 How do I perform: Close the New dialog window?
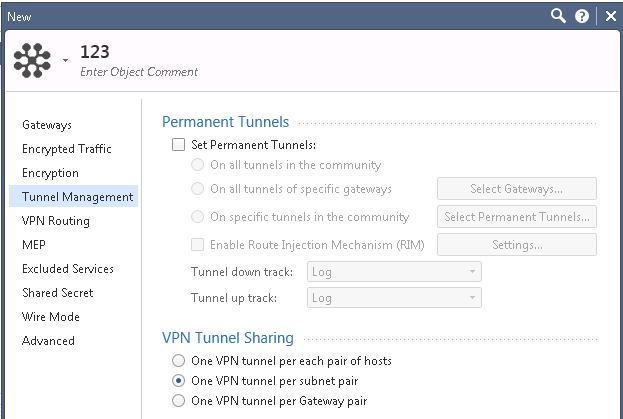610,15
